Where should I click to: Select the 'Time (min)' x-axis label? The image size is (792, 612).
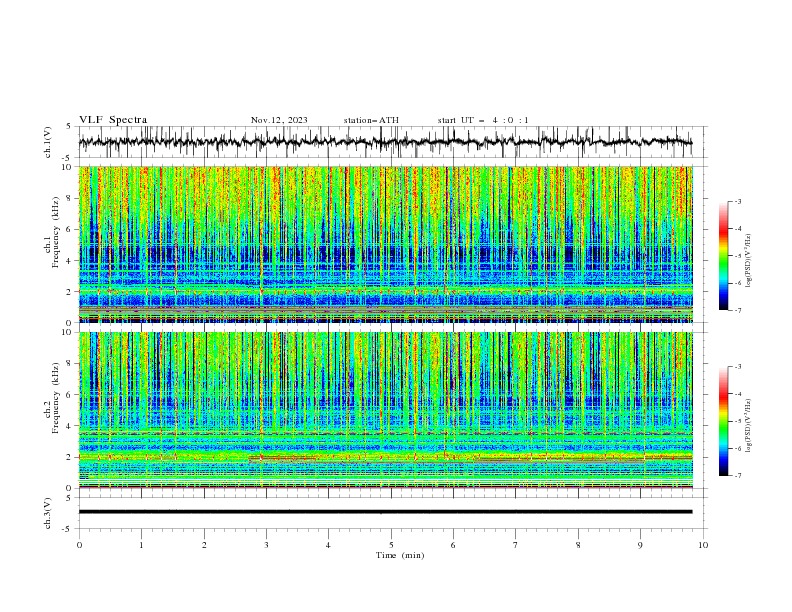pyautogui.click(x=400, y=555)
